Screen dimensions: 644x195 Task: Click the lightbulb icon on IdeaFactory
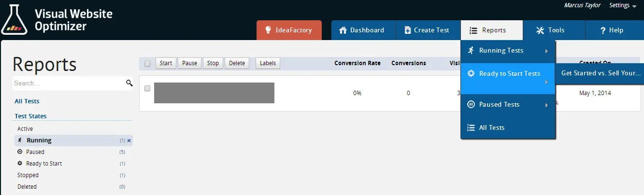269,30
